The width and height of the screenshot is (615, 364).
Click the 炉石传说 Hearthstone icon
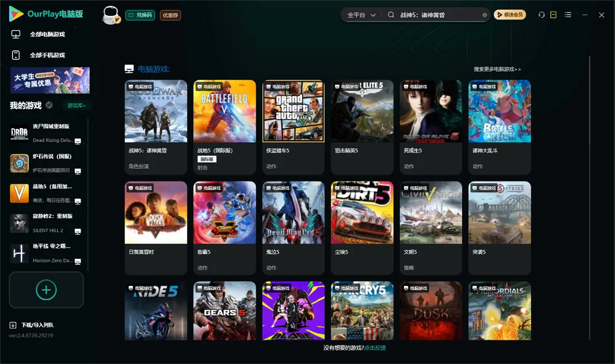[x=19, y=163]
